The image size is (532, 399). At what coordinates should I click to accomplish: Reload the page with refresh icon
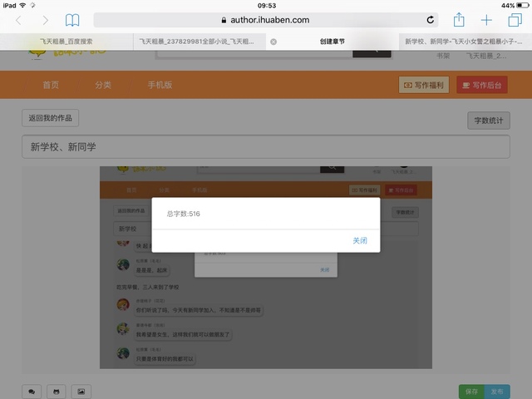(x=431, y=20)
